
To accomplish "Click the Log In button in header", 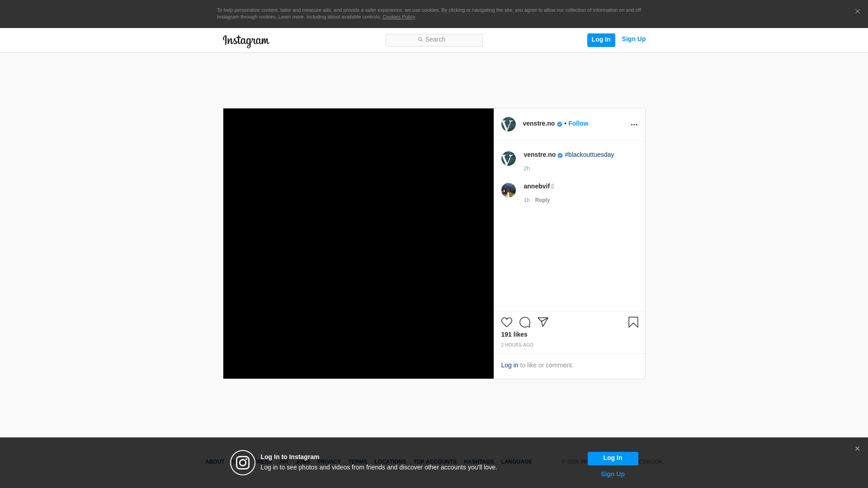I will click(601, 40).
